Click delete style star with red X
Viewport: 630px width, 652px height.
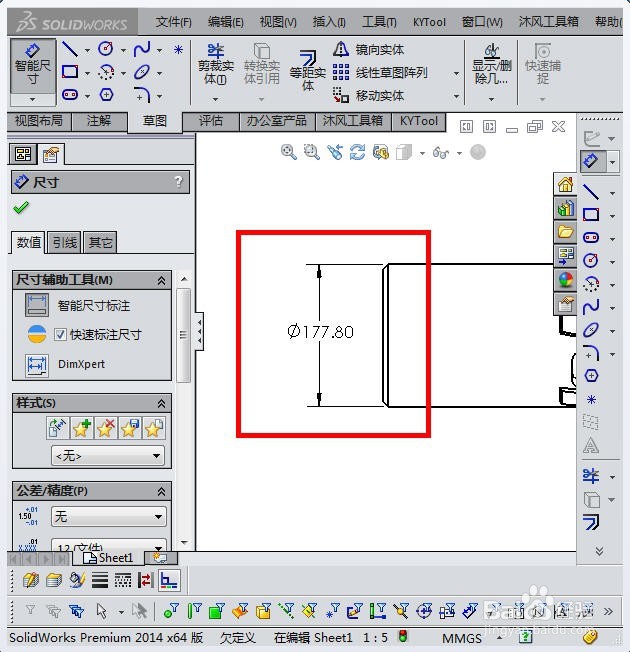[106, 428]
